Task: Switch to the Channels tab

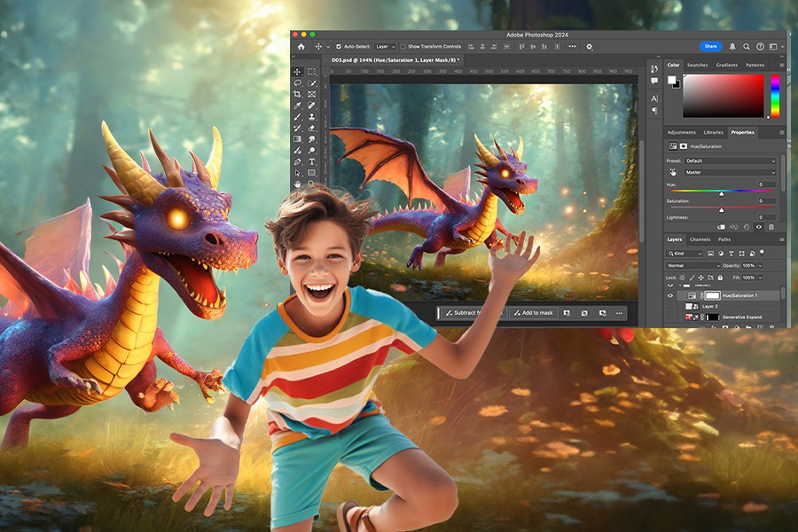Action: (700, 239)
